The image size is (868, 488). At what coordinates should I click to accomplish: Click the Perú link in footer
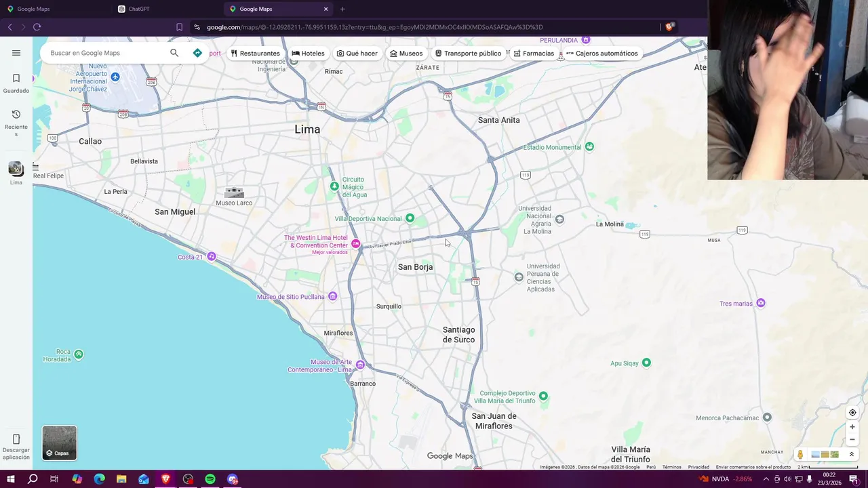651,467
